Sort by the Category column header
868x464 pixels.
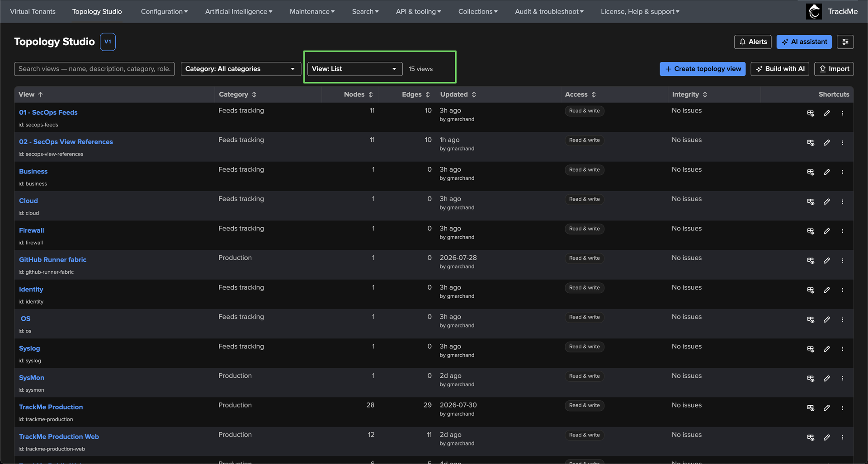237,94
